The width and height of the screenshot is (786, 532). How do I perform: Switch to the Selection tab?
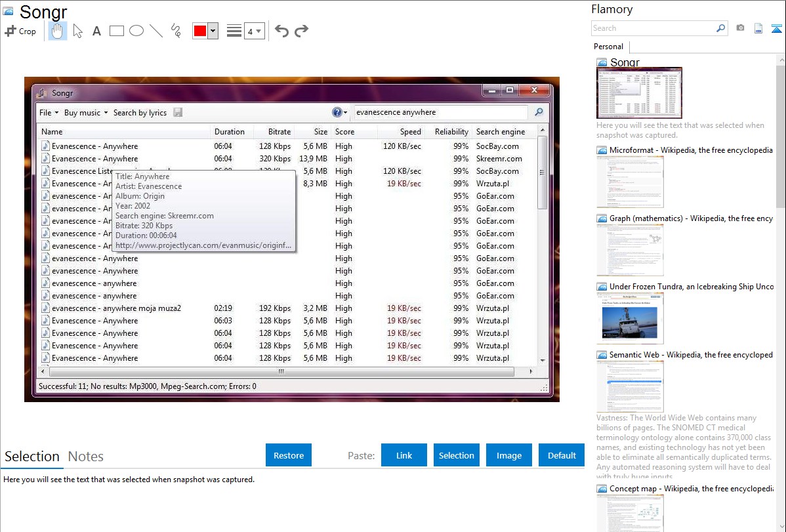32,457
